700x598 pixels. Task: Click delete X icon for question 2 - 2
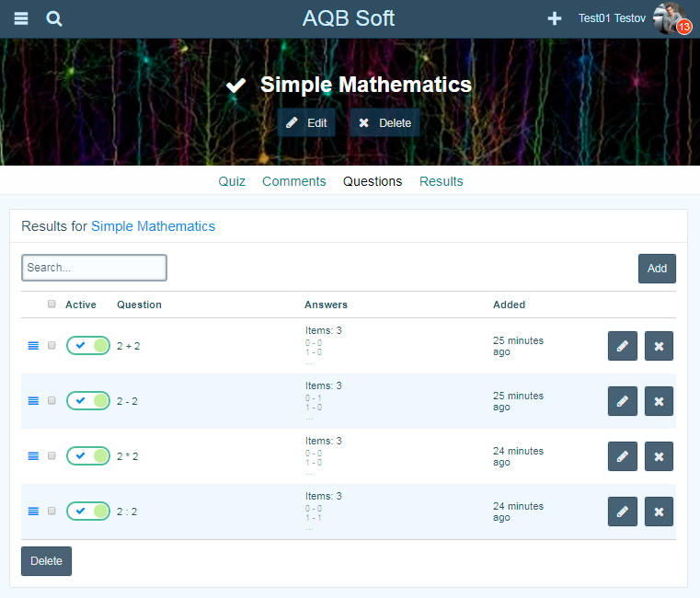(x=659, y=401)
